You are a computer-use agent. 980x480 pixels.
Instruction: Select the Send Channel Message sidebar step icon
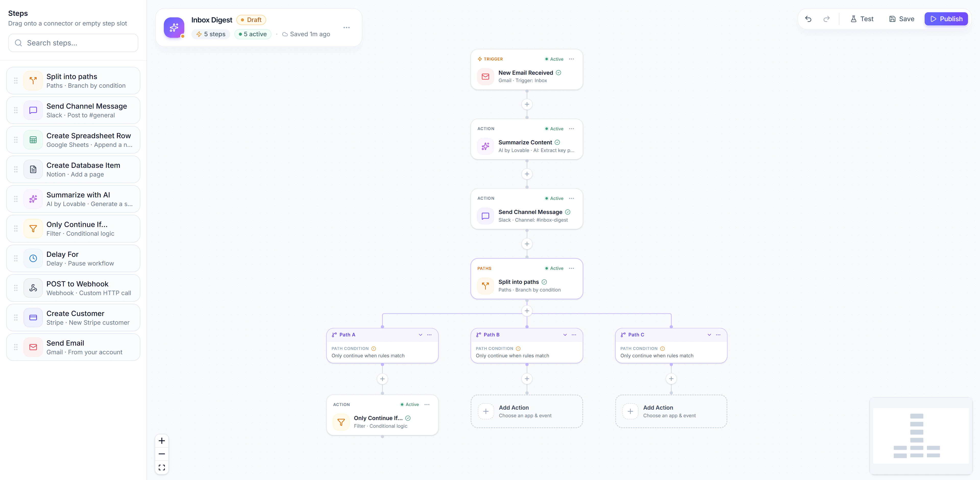click(x=33, y=110)
